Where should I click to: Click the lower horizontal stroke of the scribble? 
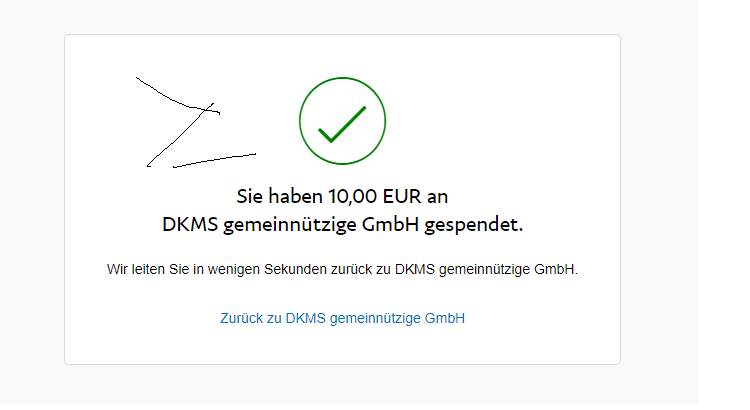214,160
